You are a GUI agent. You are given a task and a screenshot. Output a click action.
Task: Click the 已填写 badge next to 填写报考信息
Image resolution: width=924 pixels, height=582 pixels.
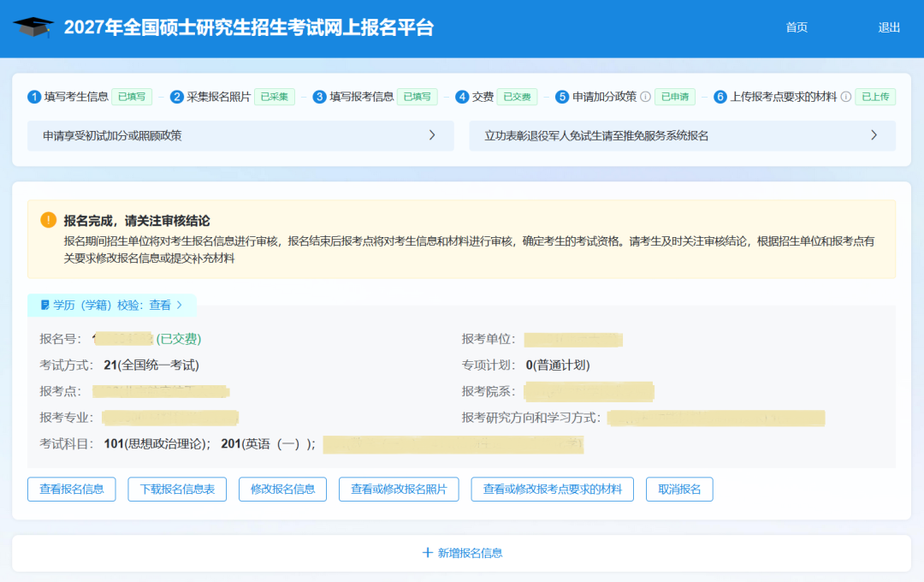pos(418,97)
